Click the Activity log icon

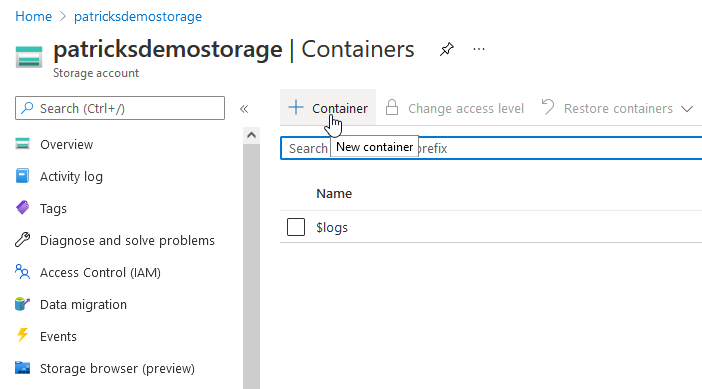click(x=22, y=176)
